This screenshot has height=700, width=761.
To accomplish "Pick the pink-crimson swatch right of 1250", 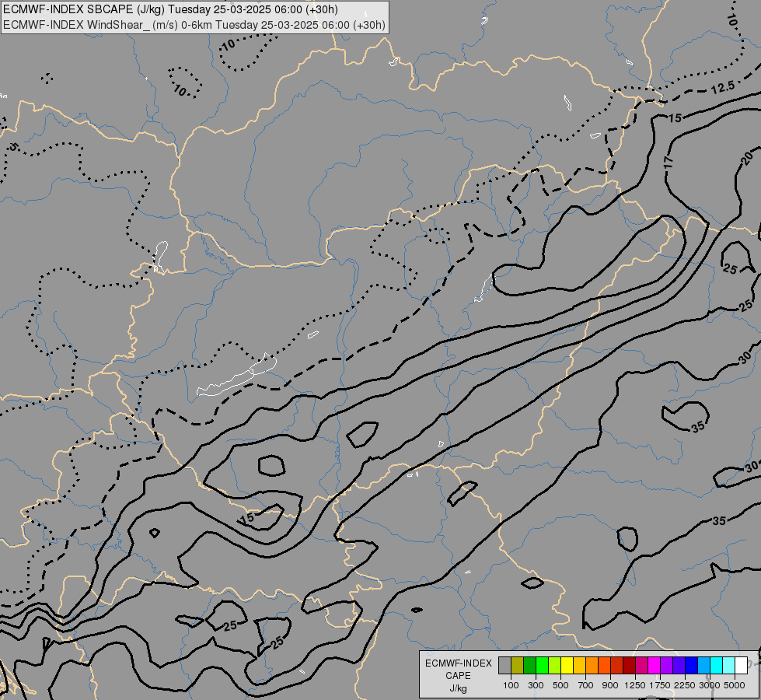I will [641, 665].
